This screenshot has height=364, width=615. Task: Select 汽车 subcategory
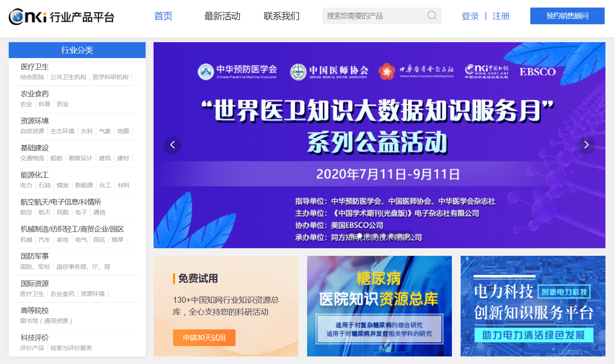click(45, 240)
